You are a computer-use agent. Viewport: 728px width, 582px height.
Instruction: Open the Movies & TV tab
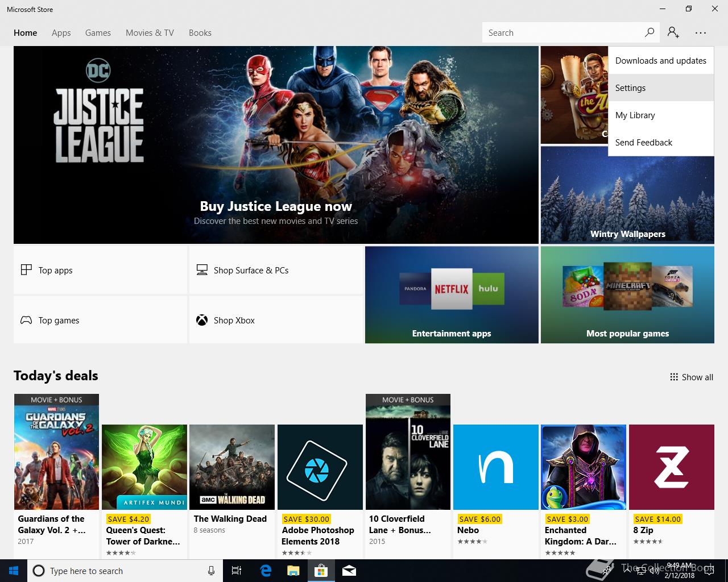point(150,33)
